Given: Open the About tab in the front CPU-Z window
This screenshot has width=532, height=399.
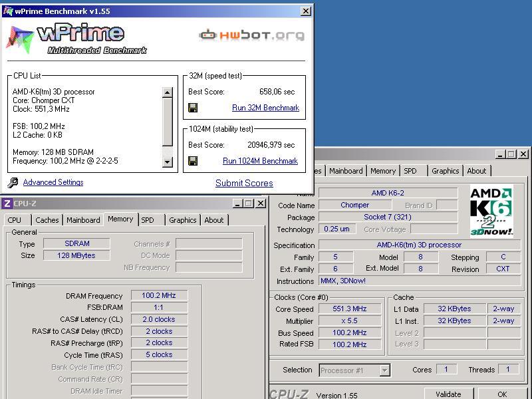Looking at the screenshot, I should 213,220.
